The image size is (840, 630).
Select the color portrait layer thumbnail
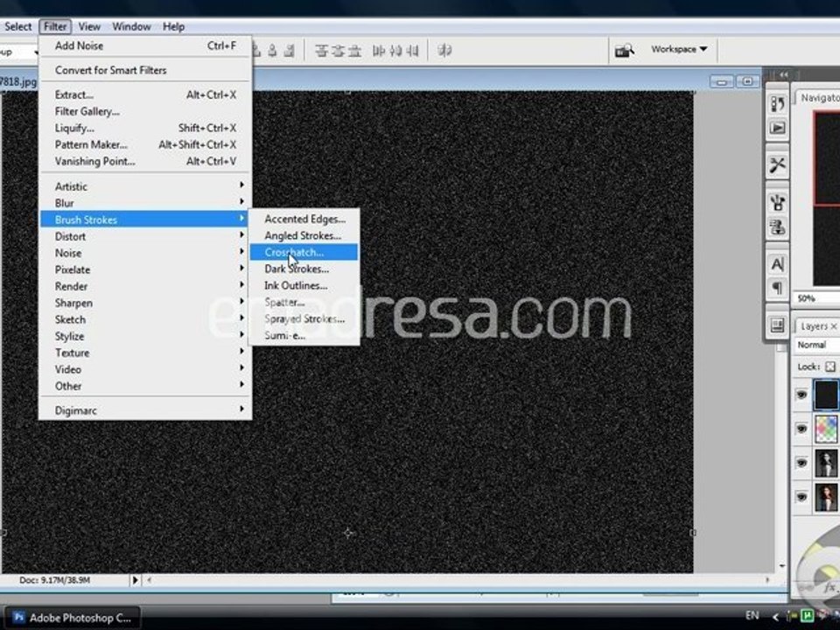coord(827,497)
